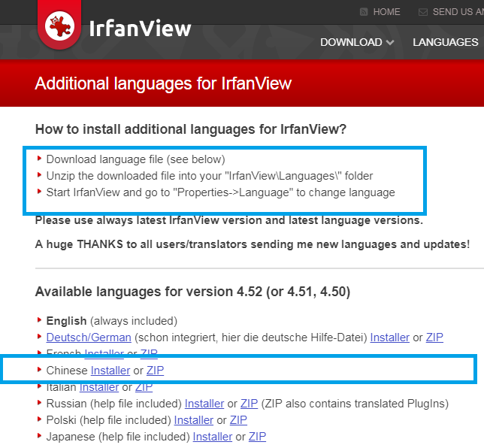Click 'A huge THANKS to all users' text
This screenshot has height=448, width=484.
(x=253, y=244)
